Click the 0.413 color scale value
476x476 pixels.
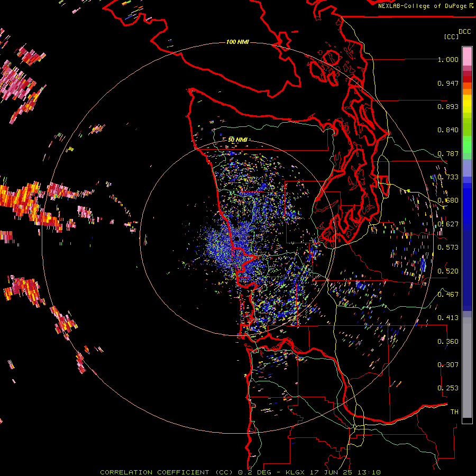[448, 318]
